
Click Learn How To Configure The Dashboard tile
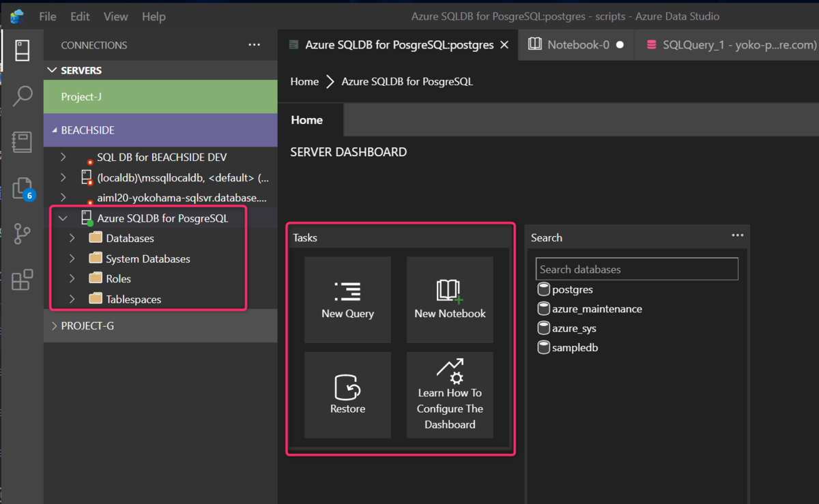click(450, 395)
